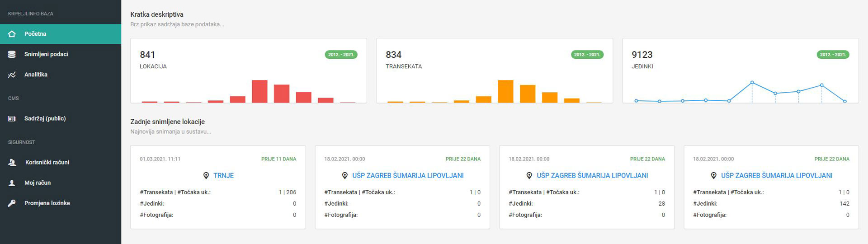Click the PRIJE 11 DANA label
This screenshot has width=868, height=244.
point(279,159)
